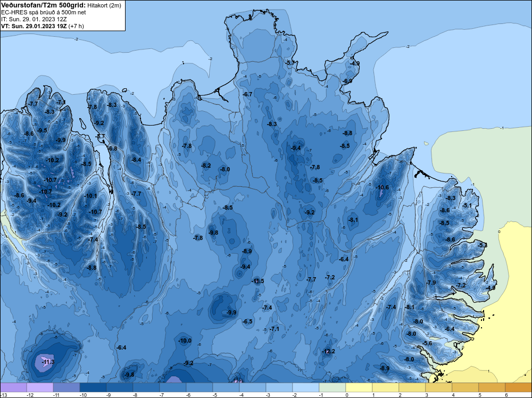Click the -8.7 temperature label
The height and width of the screenshot is (398, 532).
coord(101,136)
